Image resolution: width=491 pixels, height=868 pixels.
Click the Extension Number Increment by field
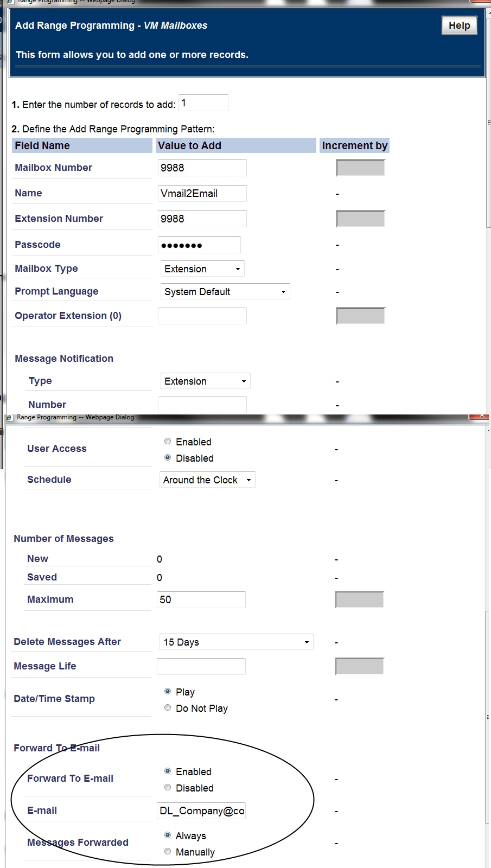click(x=360, y=219)
